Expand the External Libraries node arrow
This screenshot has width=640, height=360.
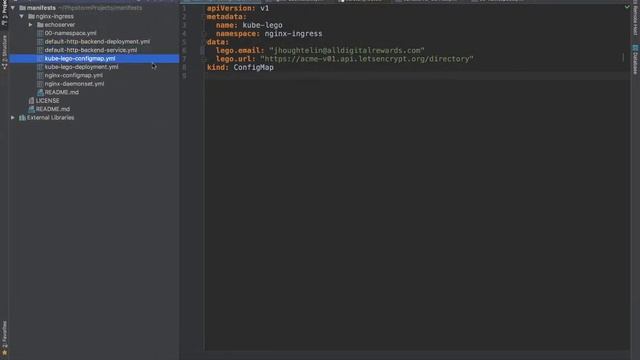[13, 118]
